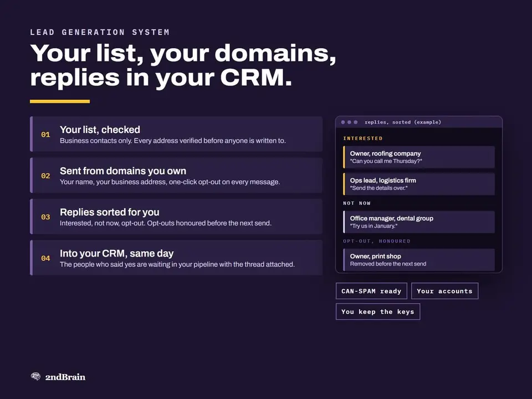Click the INTERESTED section label
This screenshot has height=399, width=532.
click(x=362, y=139)
